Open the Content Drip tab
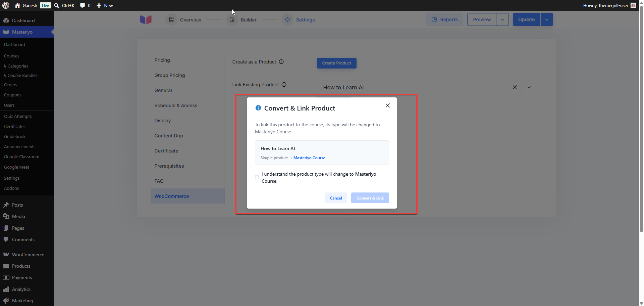This screenshot has width=644, height=306. coord(187,136)
